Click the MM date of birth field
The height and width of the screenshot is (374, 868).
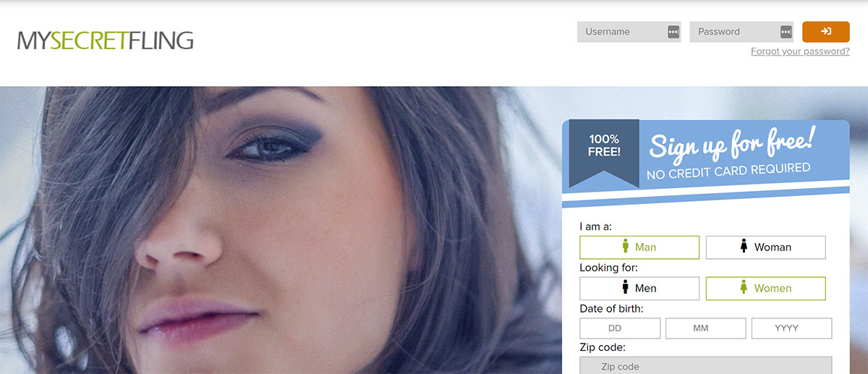tap(705, 328)
